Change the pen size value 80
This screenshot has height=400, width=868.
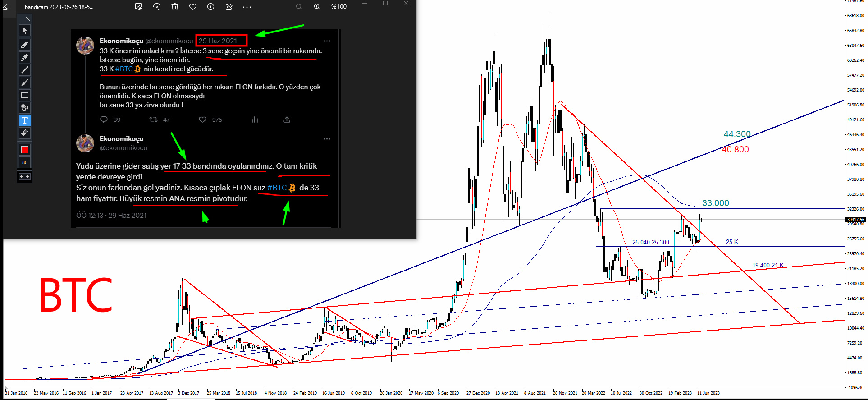pyautogui.click(x=25, y=162)
